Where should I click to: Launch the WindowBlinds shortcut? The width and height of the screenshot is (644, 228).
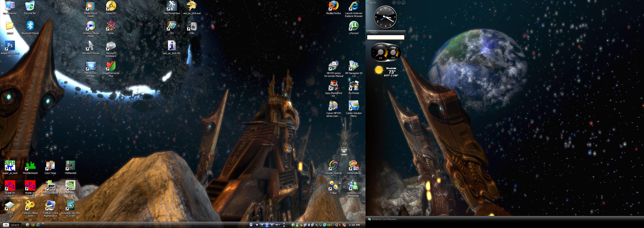click(354, 167)
